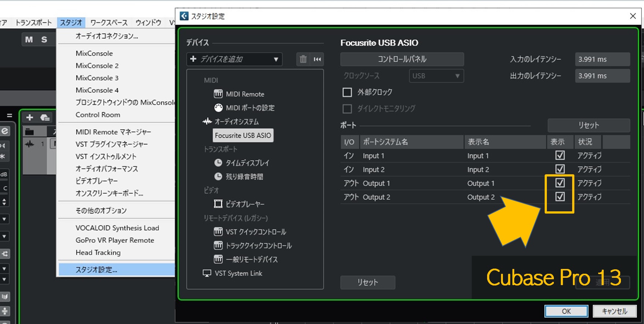Open クロックソース USB dropdown
This screenshot has width=644, height=324.
coord(436,76)
